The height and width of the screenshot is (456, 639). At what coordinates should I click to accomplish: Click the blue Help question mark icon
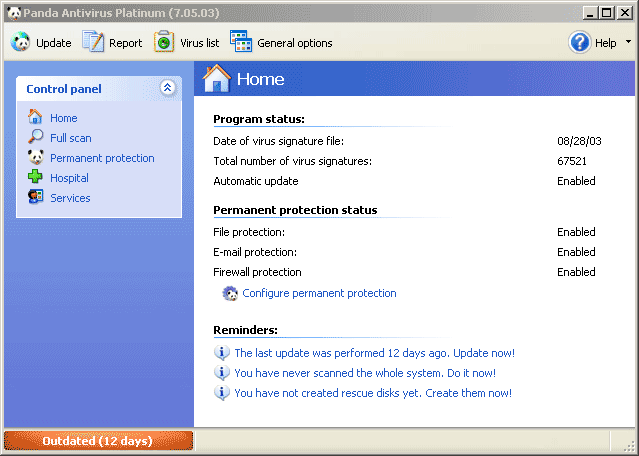579,42
